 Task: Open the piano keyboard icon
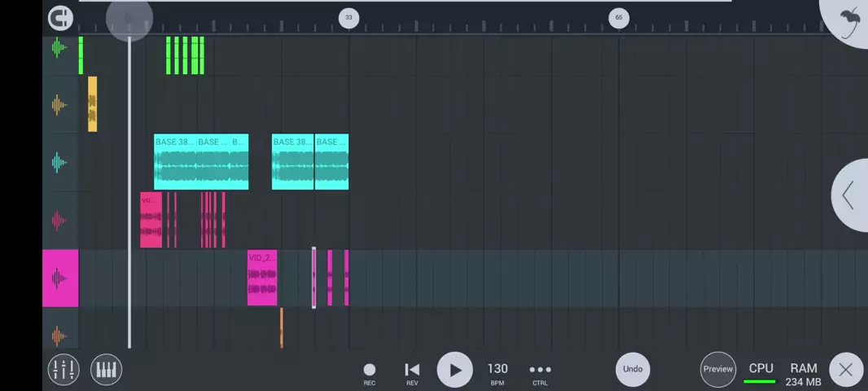[106, 370]
